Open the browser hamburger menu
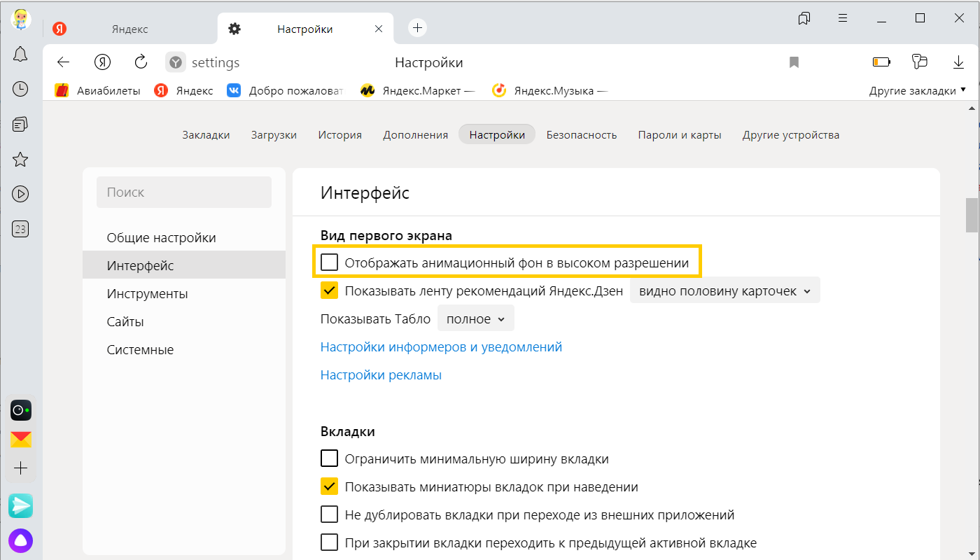The image size is (980, 560). pyautogui.click(x=843, y=18)
